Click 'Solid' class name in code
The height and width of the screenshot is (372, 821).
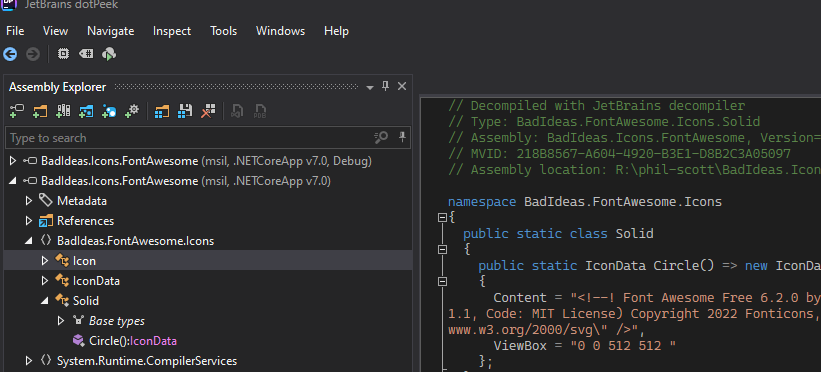click(635, 233)
